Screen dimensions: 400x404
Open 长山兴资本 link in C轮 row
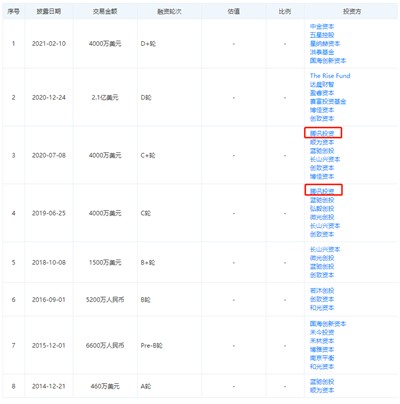(x=325, y=226)
